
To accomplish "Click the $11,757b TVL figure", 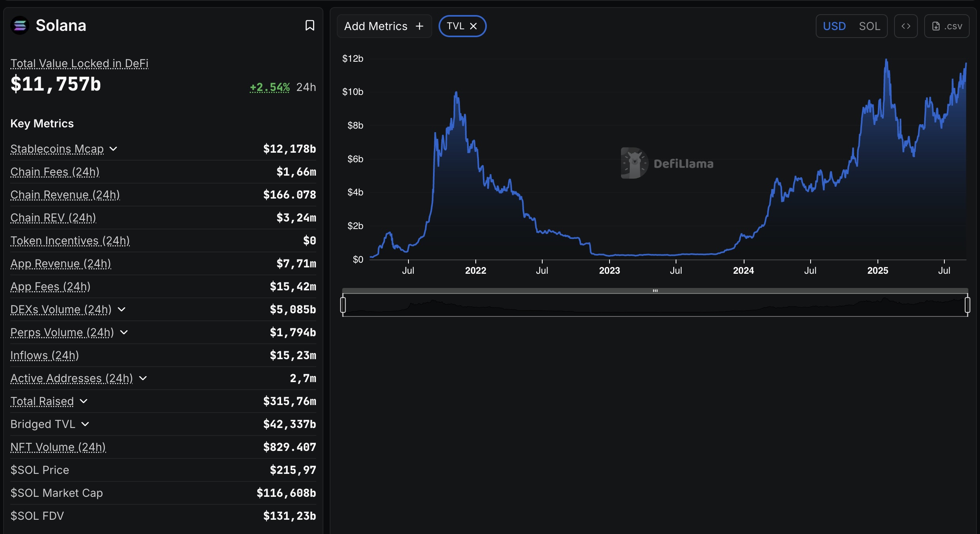I will coord(55,84).
